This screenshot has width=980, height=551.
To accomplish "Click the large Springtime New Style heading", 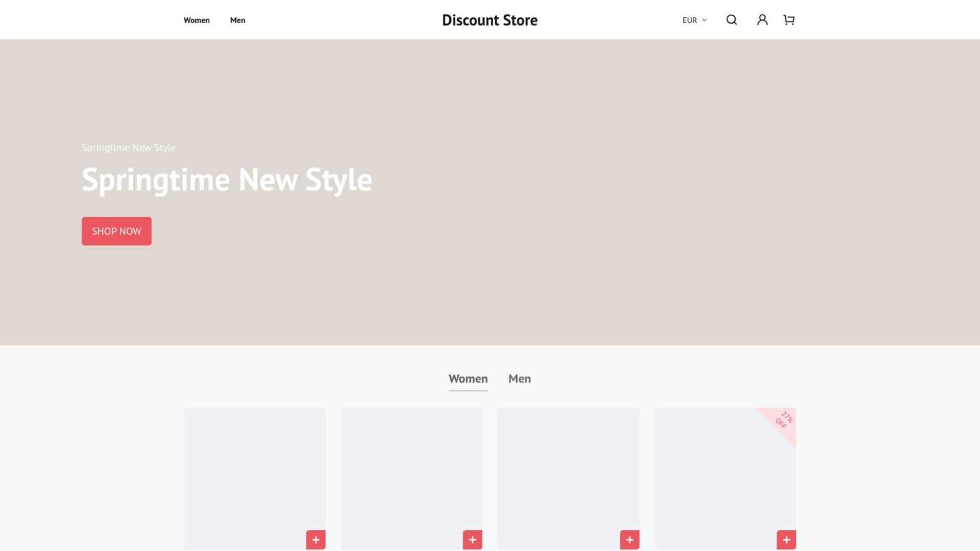I will click(x=226, y=180).
